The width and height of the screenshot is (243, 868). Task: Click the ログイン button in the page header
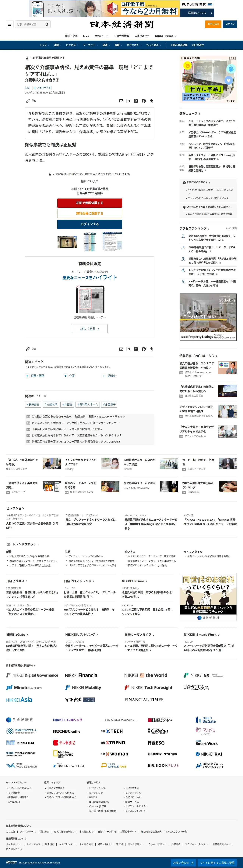click(x=230, y=24)
